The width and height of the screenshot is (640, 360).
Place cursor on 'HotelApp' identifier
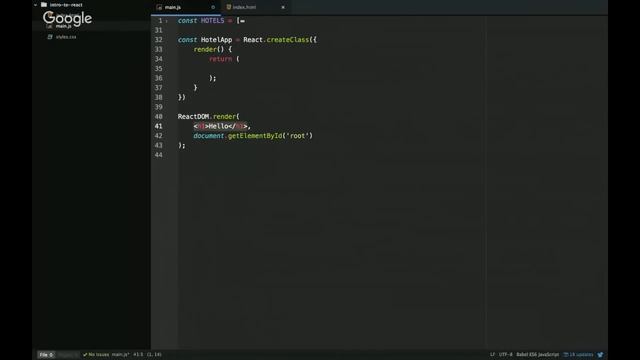(216, 40)
